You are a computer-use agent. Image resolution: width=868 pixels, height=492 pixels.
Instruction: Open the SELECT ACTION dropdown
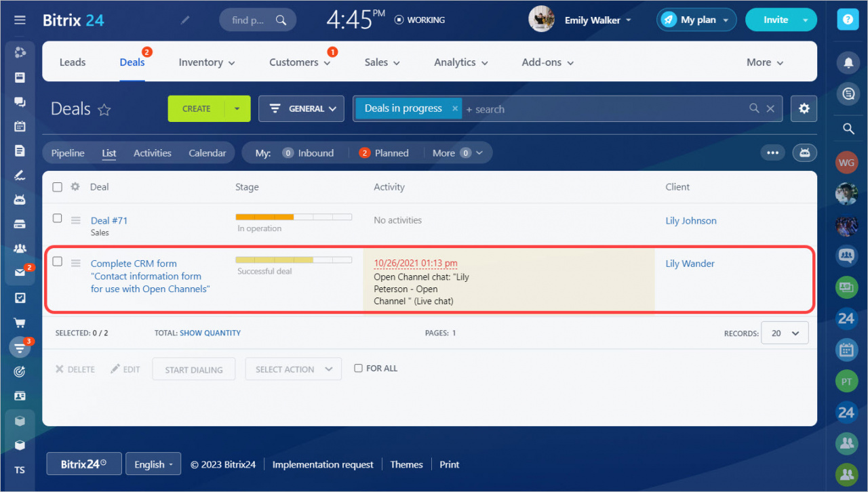click(x=294, y=369)
